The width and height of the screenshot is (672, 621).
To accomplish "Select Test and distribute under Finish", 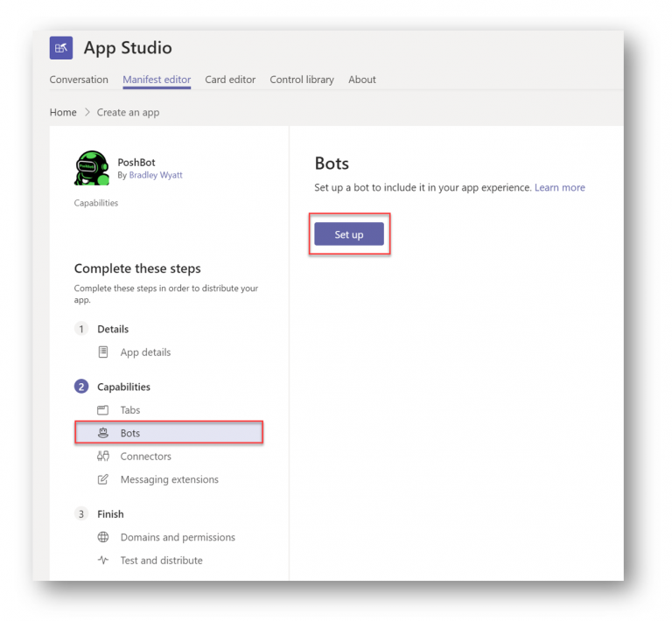I will pyautogui.click(x=162, y=560).
